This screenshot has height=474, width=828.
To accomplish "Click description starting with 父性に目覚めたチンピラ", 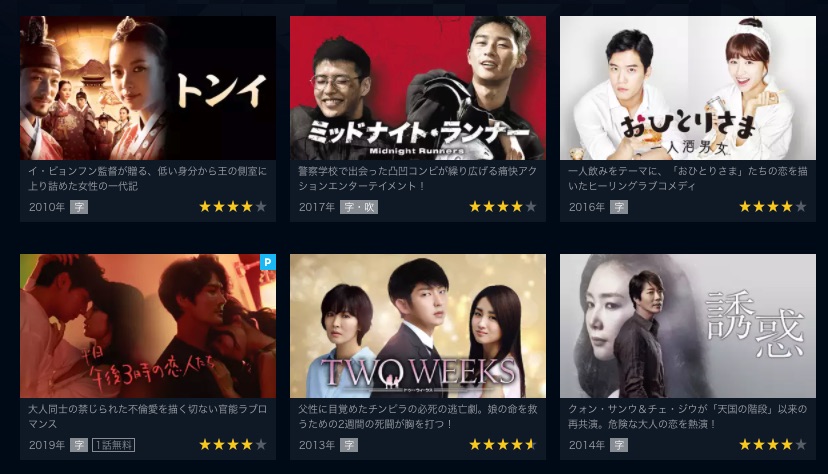I will tap(418, 416).
